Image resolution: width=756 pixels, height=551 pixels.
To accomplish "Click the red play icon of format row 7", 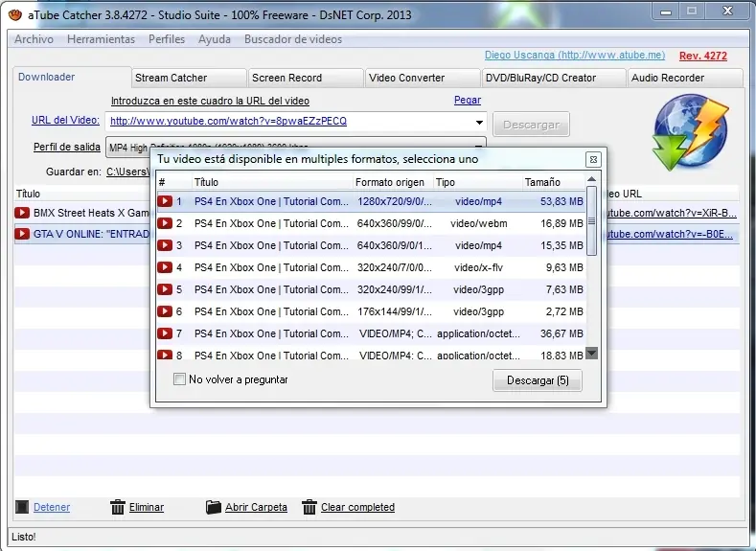I will [165, 333].
